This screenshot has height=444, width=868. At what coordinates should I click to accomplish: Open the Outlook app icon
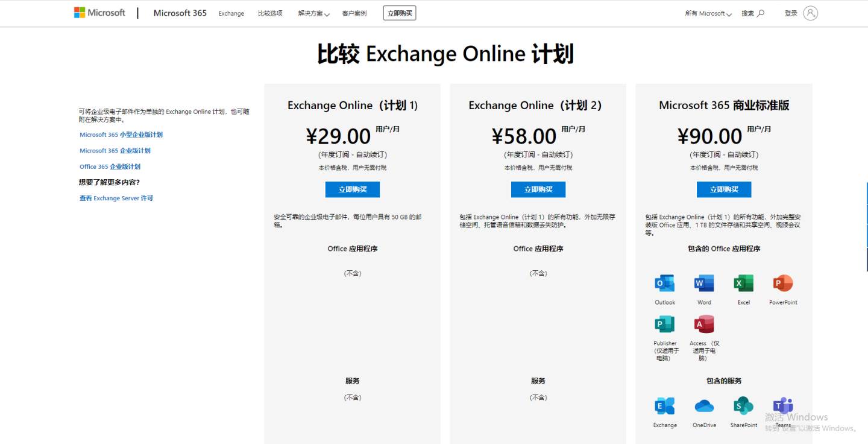665,283
